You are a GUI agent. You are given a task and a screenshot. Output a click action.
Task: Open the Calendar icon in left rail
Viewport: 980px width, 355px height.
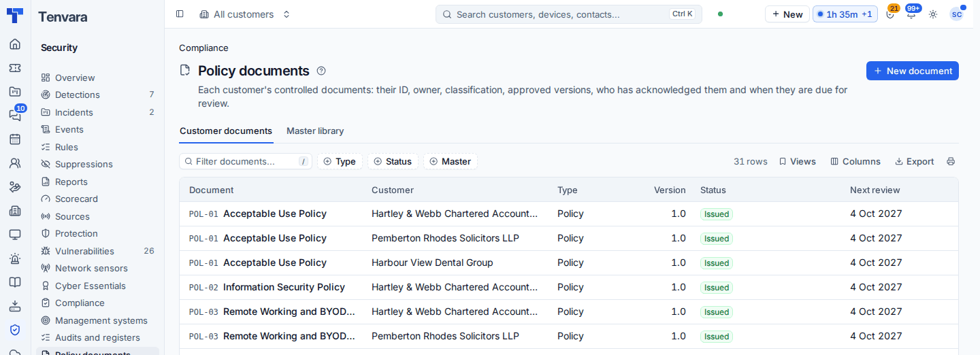point(15,139)
